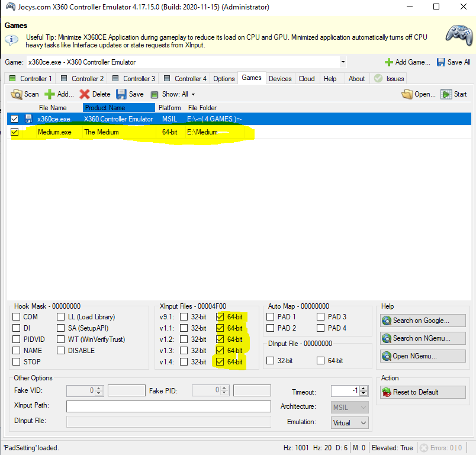The image size is (476, 455).
Task: Click the Issues checkmark icon
Action: click(x=378, y=78)
